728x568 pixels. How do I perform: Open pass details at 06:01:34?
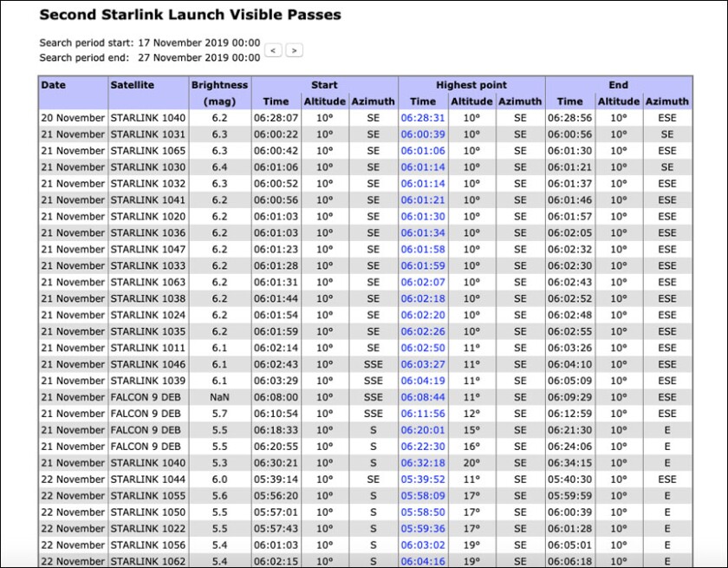(x=422, y=233)
